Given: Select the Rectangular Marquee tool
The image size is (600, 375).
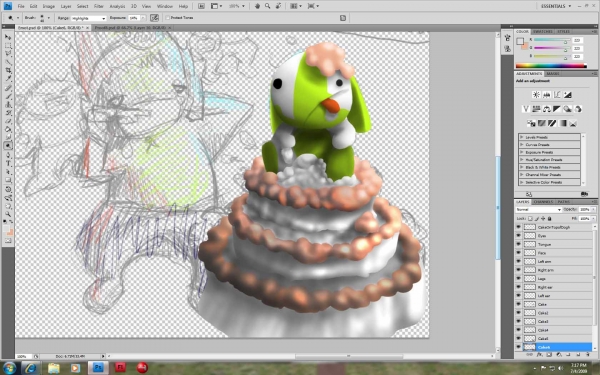Looking at the screenshot, I should click(x=8, y=46).
